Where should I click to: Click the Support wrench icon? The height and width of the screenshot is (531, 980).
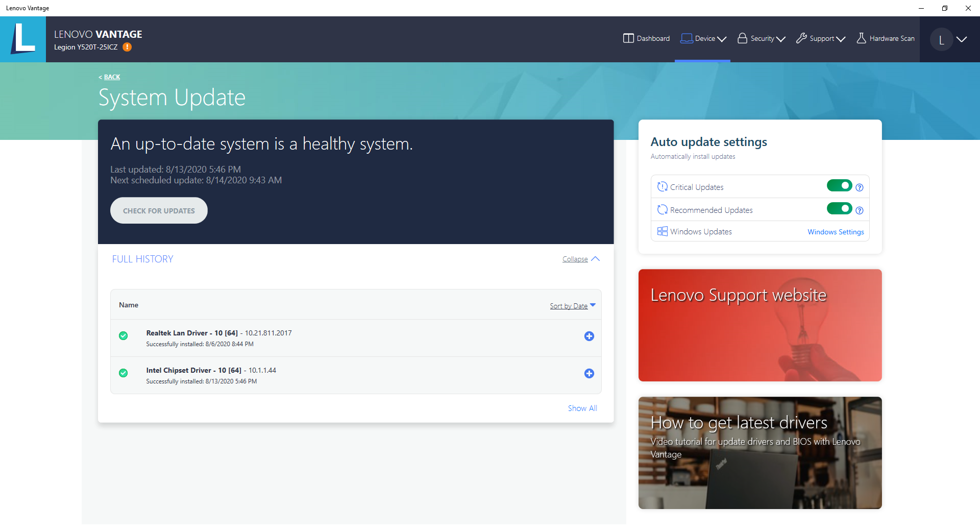801,38
